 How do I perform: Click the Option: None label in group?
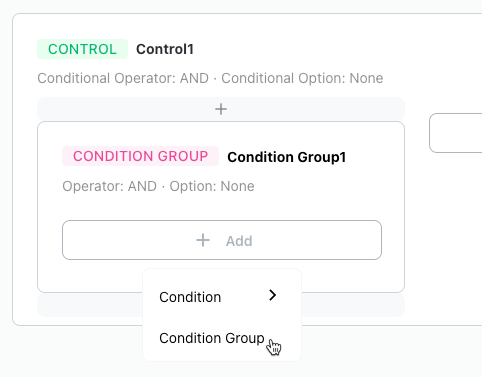[212, 186]
